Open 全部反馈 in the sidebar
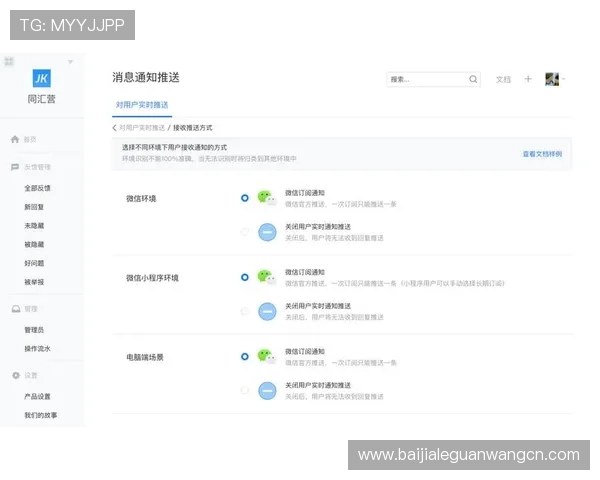This screenshot has height=480, width=600. coord(38,188)
